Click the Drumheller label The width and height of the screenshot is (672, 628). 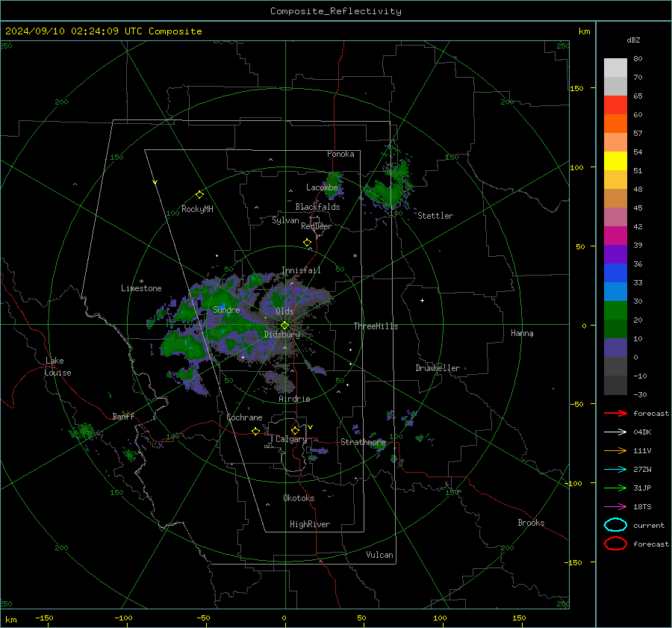click(x=438, y=368)
